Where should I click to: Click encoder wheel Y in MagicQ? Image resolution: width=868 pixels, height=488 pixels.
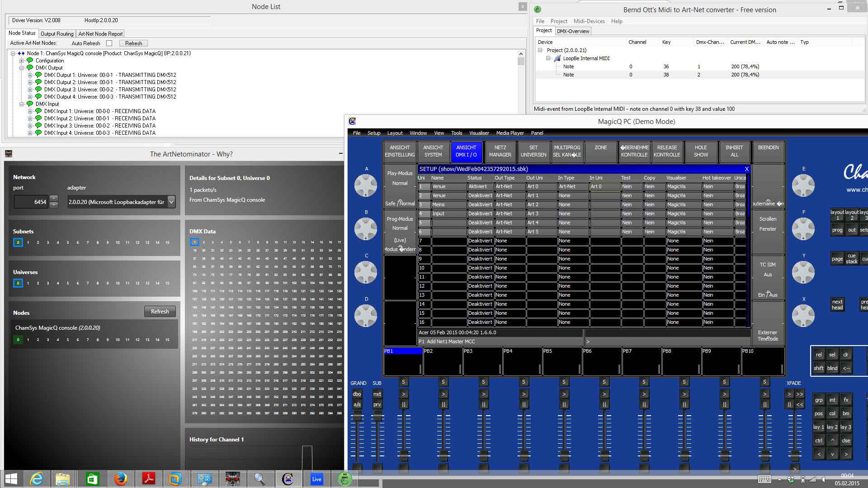pos(803,272)
